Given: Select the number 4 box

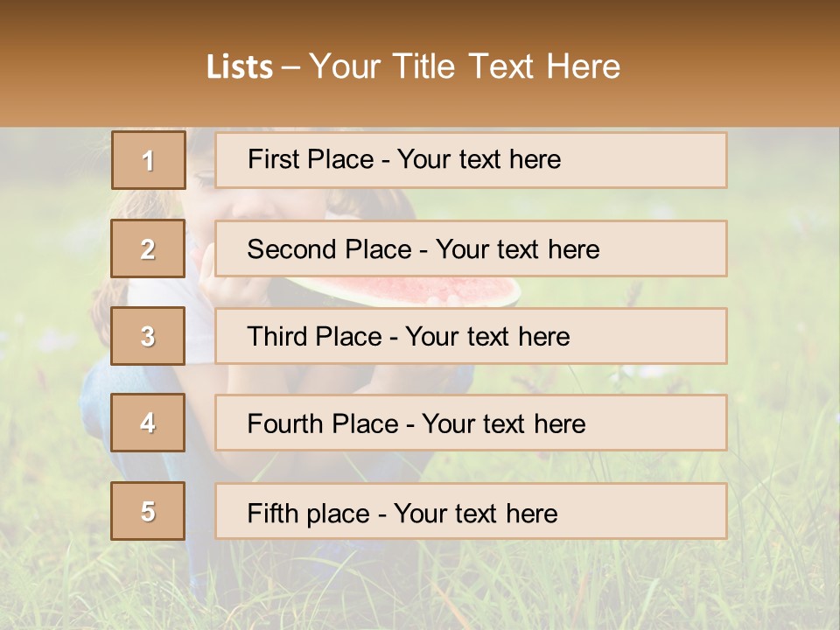Looking at the screenshot, I should 149,423.
